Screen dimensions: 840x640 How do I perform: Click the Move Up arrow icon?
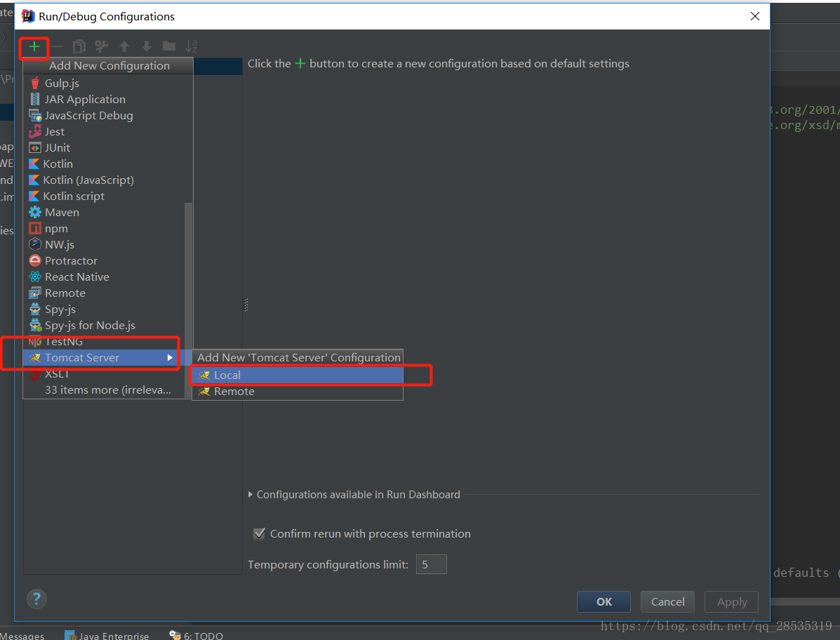(124, 46)
